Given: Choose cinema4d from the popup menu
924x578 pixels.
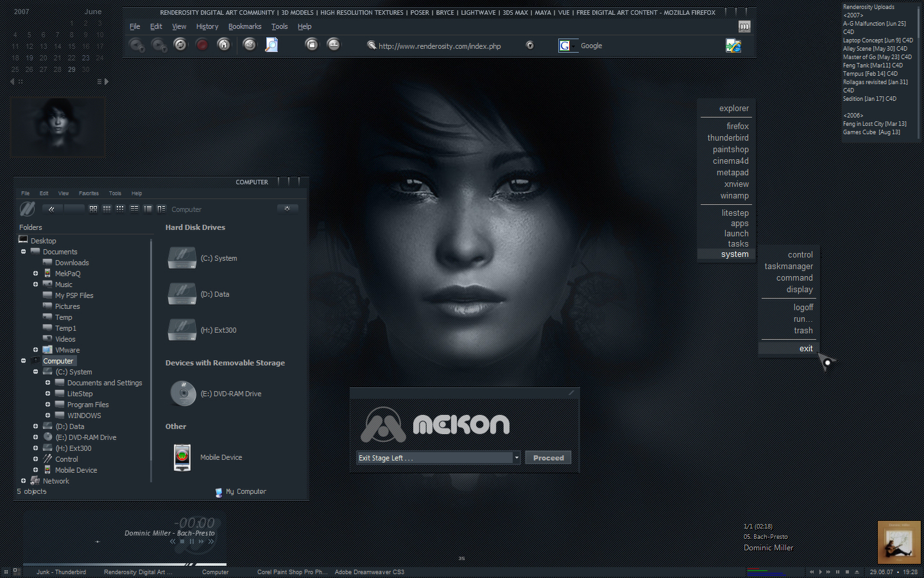Looking at the screenshot, I should pos(730,161).
